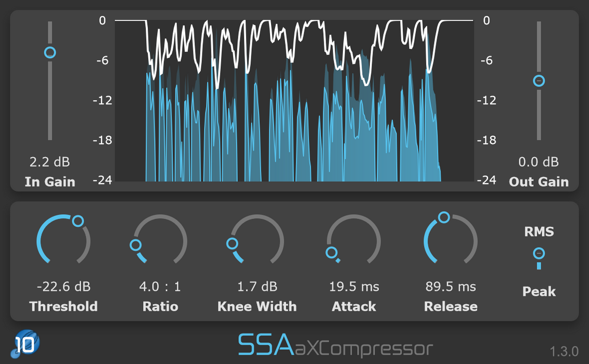589x364 pixels.
Task: Select the -22.6 dB Threshold value
Action: click(x=63, y=287)
